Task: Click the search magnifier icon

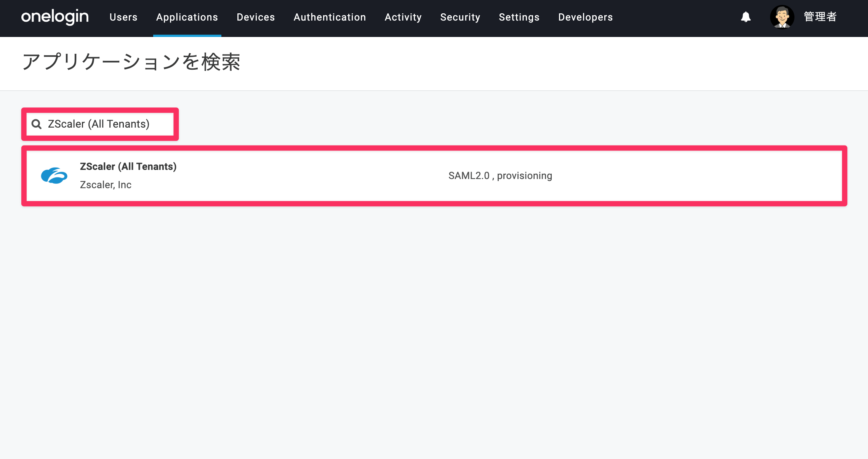Action: 37,124
